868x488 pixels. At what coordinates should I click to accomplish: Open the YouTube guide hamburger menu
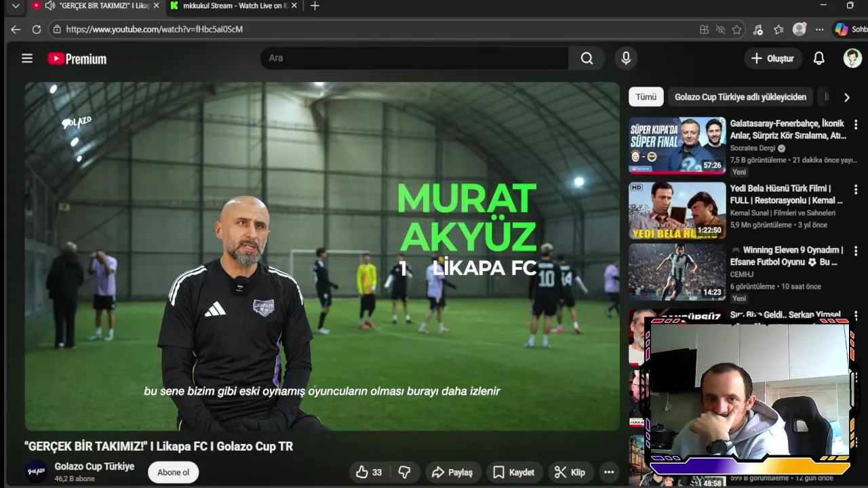[27, 58]
